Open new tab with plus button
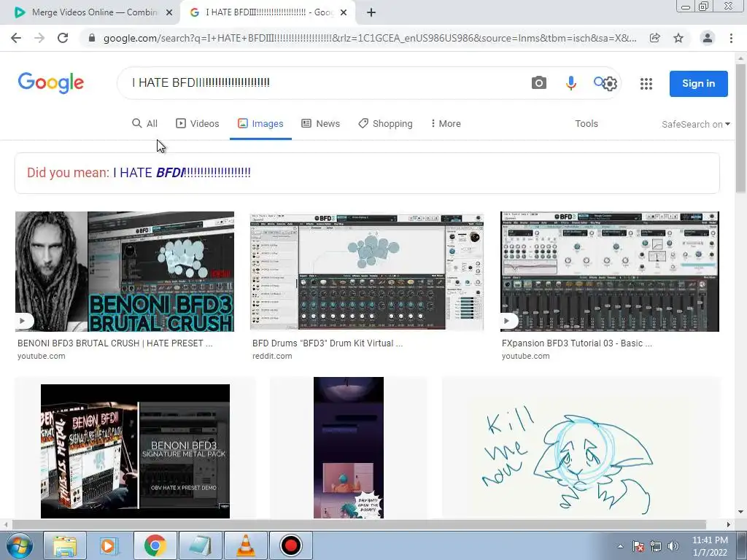 click(x=371, y=12)
